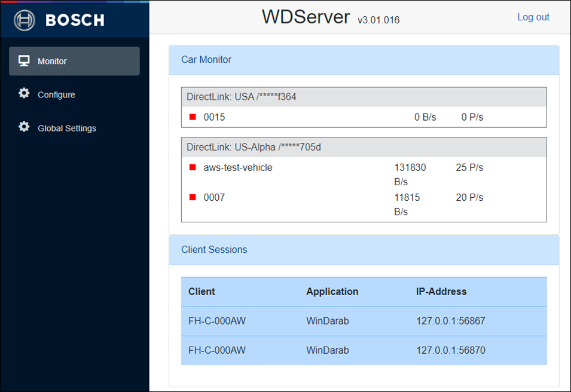Image resolution: width=571 pixels, height=392 pixels.
Task: Click red status indicator for aws-test-vehicle
Action: point(193,167)
